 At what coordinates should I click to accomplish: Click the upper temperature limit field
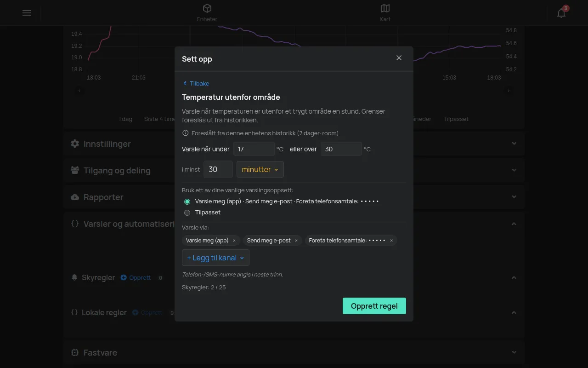(341, 149)
